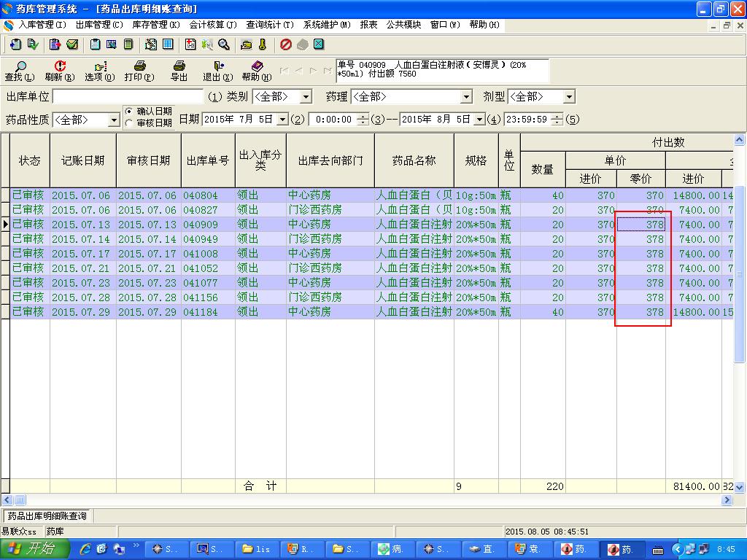Click the 查找 (Find) magnifier button
This screenshot has width=747, height=560.
[18, 71]
